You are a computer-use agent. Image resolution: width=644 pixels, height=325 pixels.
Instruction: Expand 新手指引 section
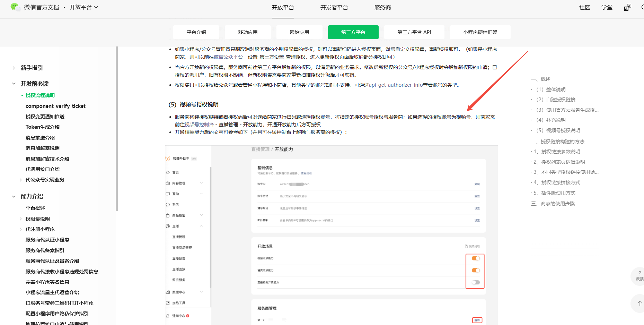click(x=14, y=68)
